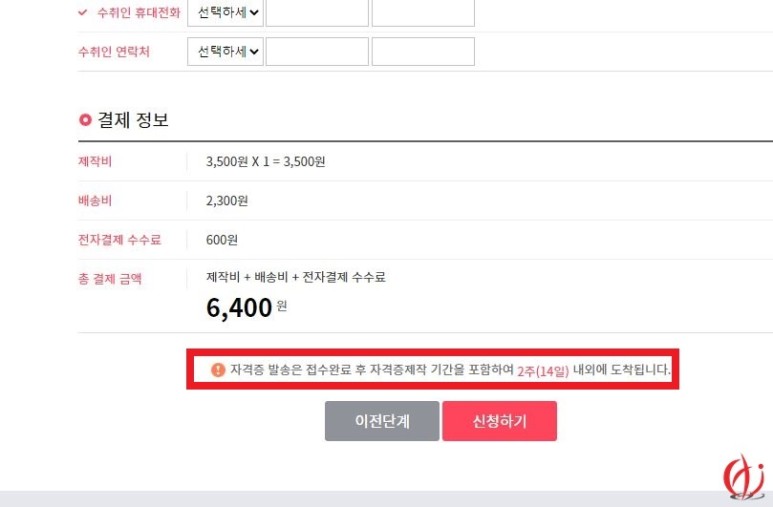Click the 2주(14일) highlighted text

click(x=543, y=370)
